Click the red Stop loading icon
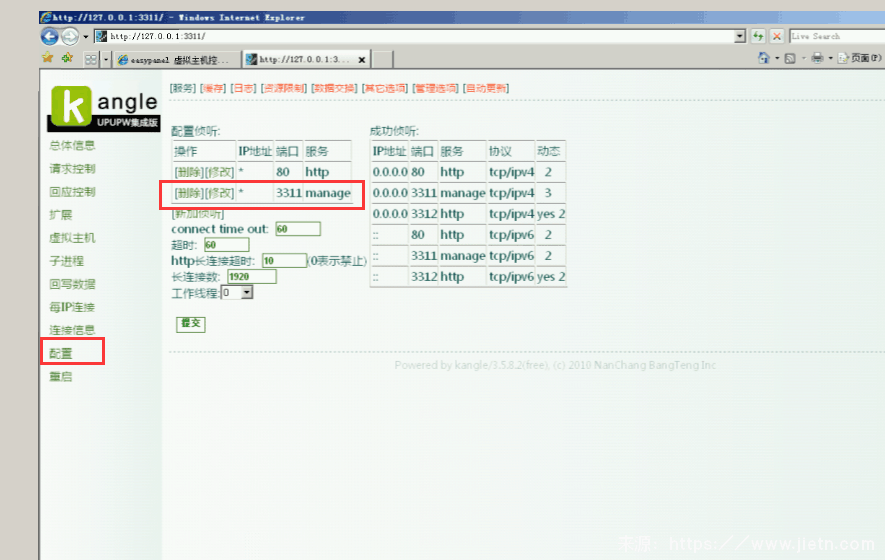885x560 pixels. click(x=777, y=36)
